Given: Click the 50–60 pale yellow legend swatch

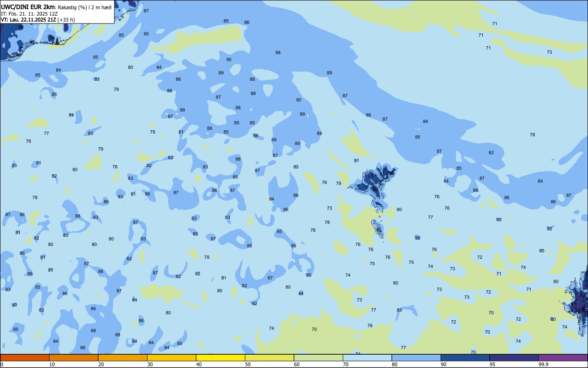Looking at the screenshot, I should 269,357.
